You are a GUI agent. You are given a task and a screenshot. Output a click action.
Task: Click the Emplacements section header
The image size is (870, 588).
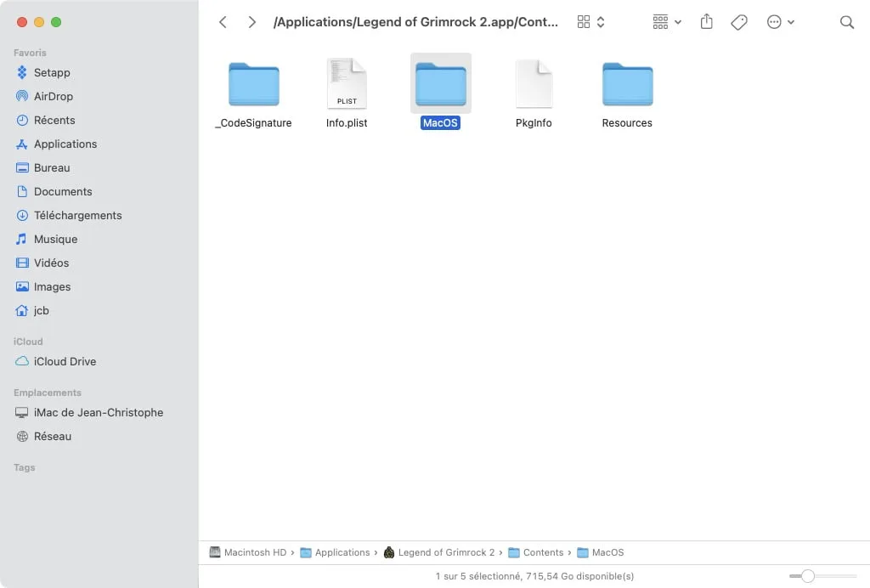point(48,393)
